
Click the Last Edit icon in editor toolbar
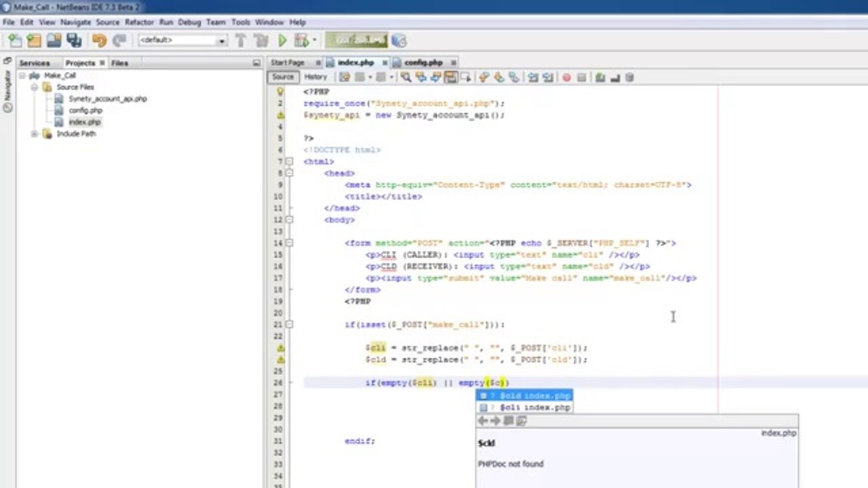344,77
